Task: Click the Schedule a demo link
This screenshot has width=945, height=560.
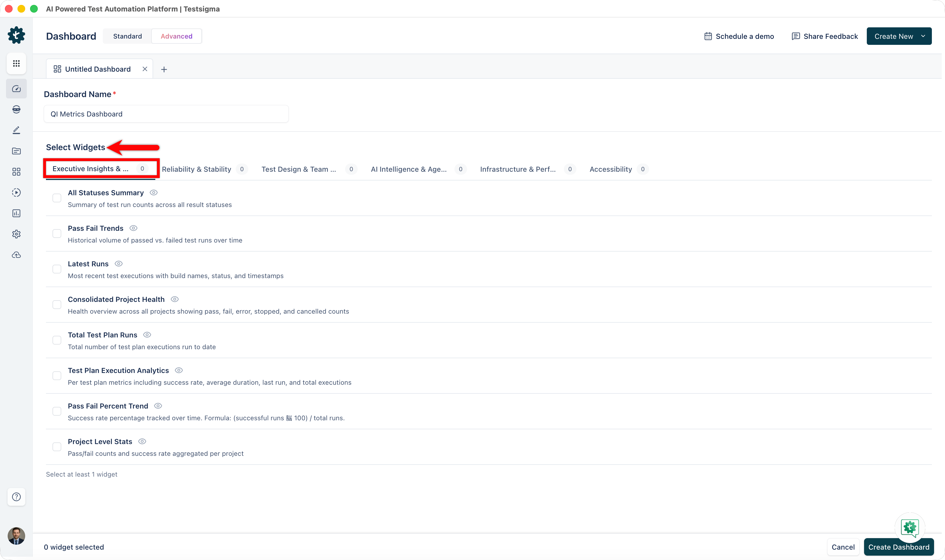Action: pyautogui.click(x=739, y=36)
